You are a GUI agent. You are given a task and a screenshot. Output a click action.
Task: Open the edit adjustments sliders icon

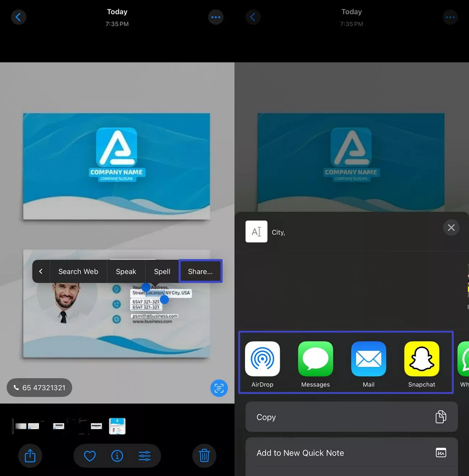click(144, 456)
